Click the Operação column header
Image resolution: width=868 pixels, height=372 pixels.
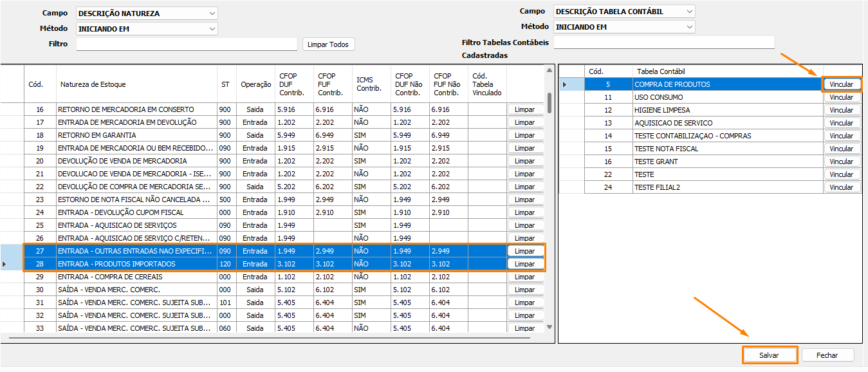pyautogui.click(x=256, y=84)
